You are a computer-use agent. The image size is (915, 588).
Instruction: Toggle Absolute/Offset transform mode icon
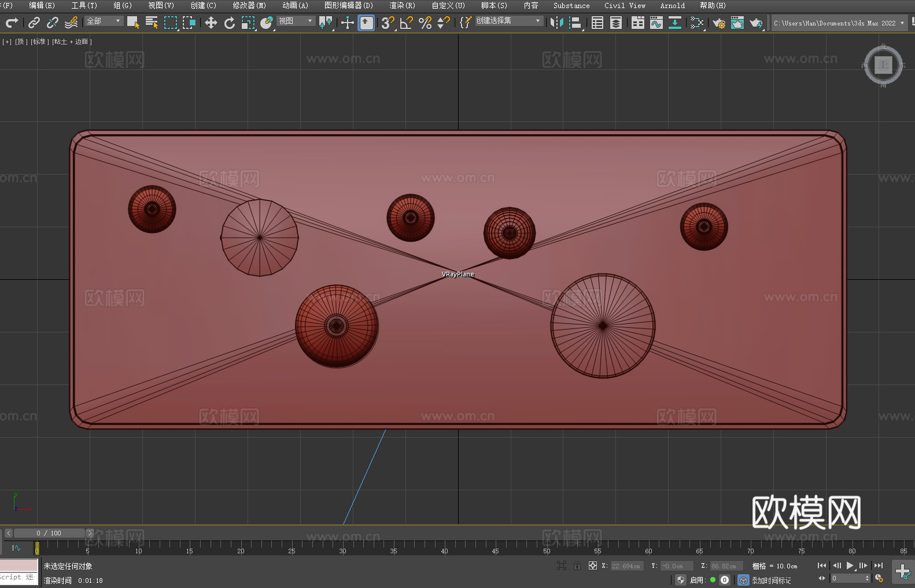coord(593,565)
